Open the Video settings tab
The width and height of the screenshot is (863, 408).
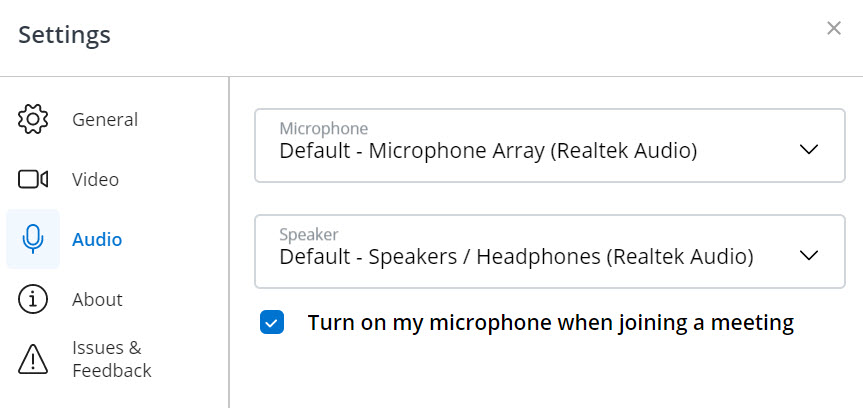[95, 180]
